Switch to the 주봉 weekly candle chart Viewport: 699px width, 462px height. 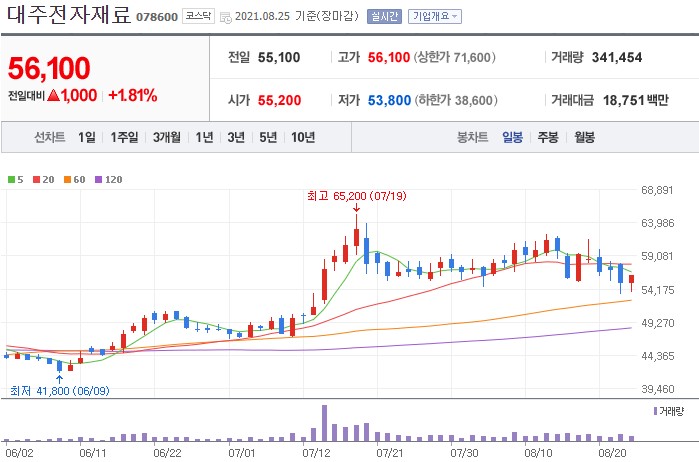[548, 137]
